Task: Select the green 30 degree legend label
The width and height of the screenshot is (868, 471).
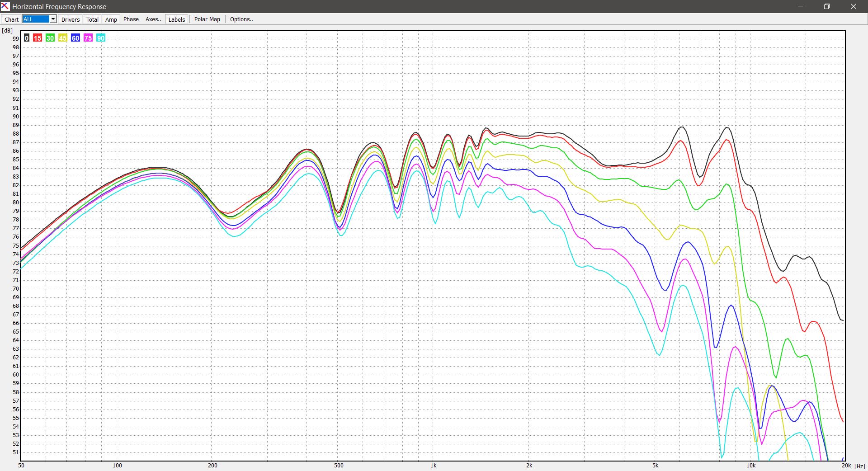Action: tap(50, 38)
